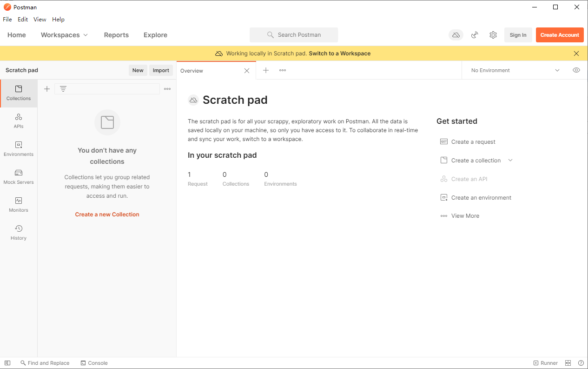
Task: Go to Home
Action: pos(17,35)
